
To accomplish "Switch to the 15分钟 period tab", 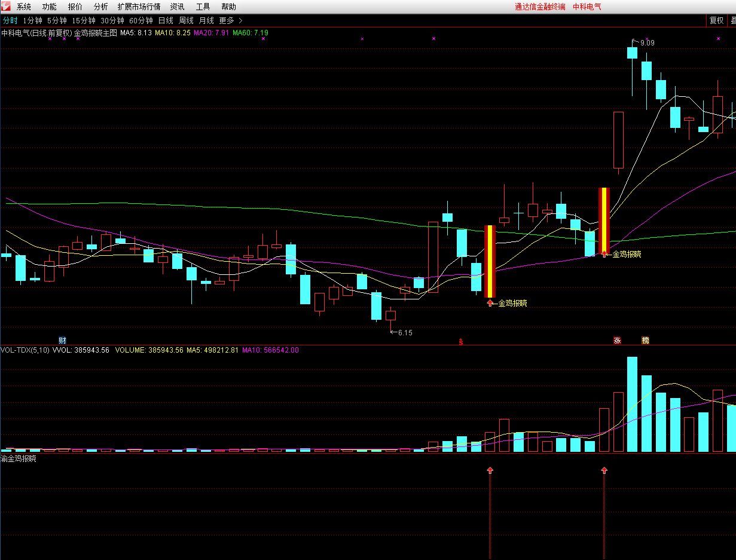I will (x=84, y=20).
